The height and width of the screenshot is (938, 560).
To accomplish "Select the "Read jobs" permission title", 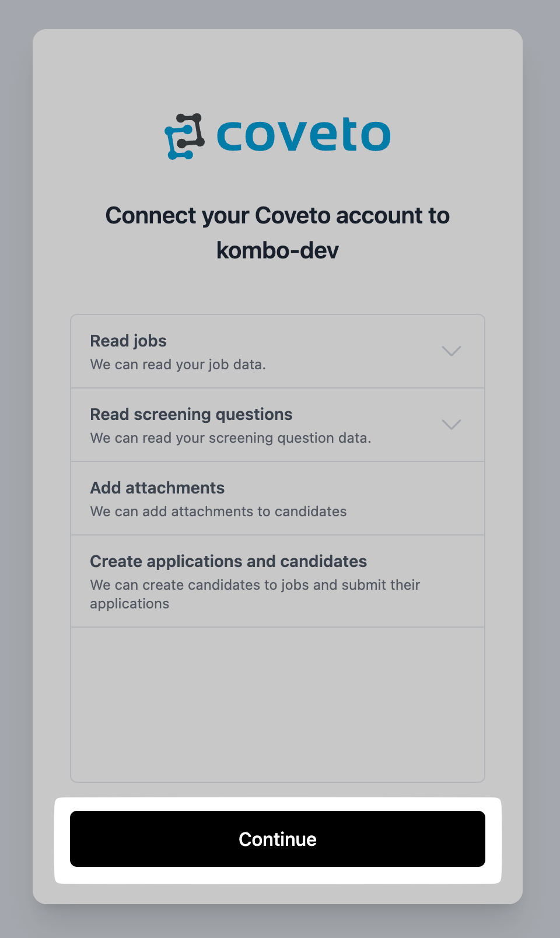I will click(128, 341).
